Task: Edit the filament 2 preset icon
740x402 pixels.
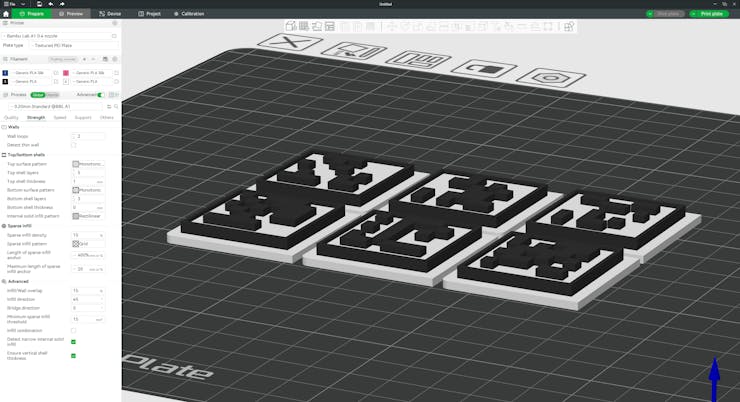Action: click(116, 73)
